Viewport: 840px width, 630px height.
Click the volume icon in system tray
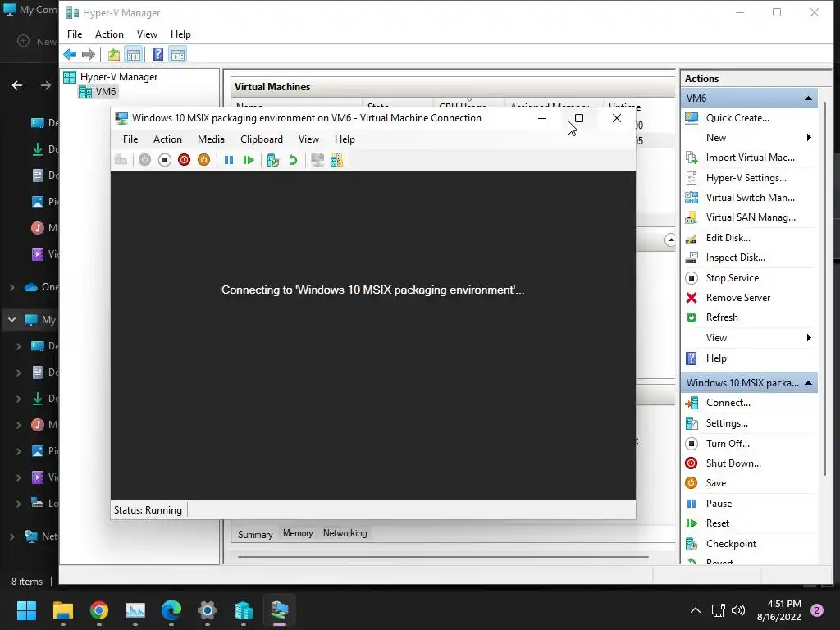click(738, 610)
